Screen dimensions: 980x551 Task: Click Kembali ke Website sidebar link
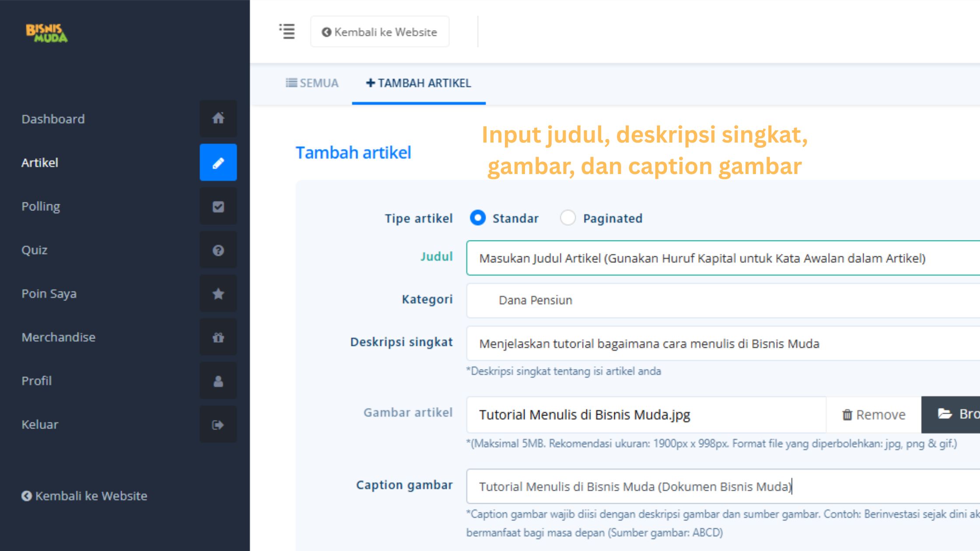(x=84, y=496)
